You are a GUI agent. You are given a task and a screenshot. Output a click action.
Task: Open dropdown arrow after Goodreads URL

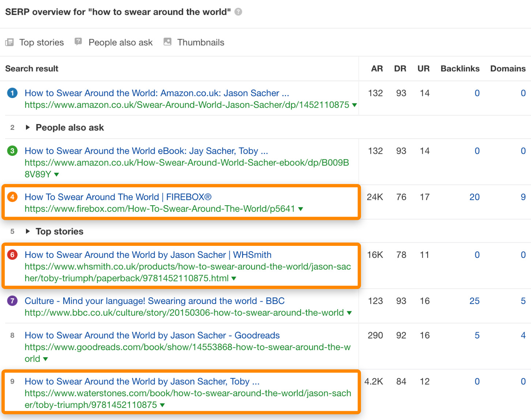coord(45,359)
